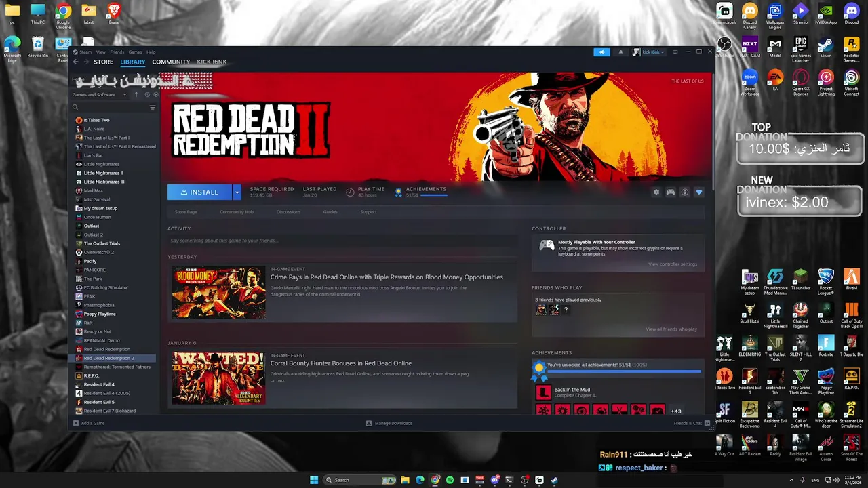Expand Install options dropdown arrow

[x=237, y=192]
